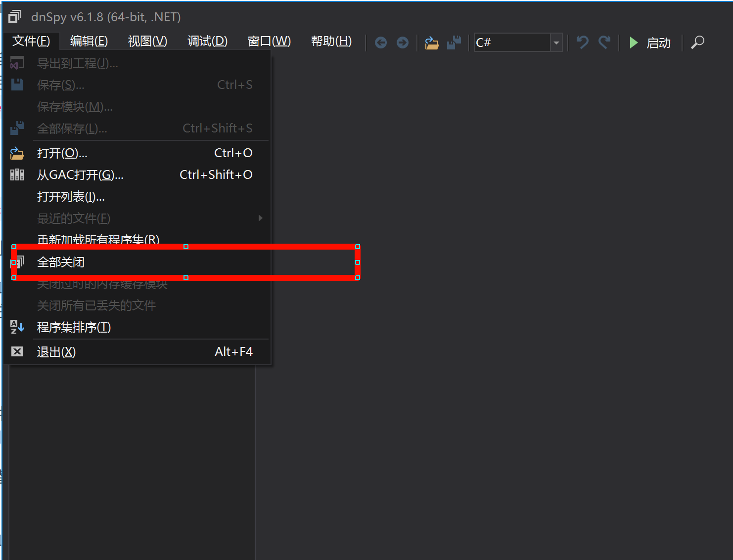Screen dimensions: 733x560
Task: Open the search magnifier icon
Action: point(697,43)
